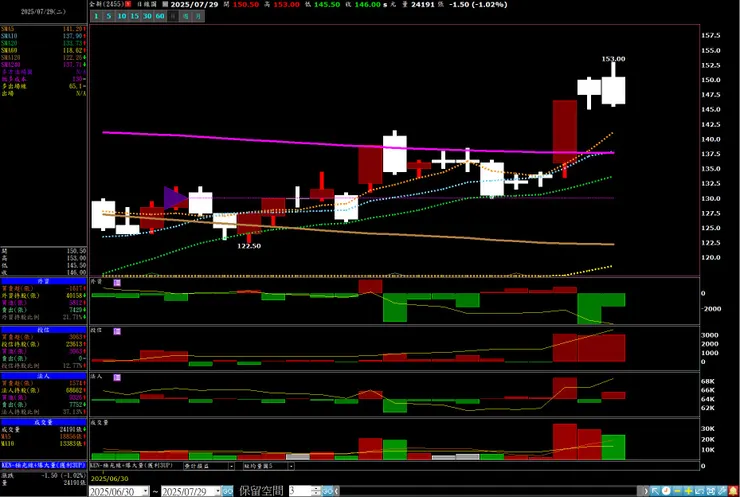Select the daily (日) period button
This screenshot has height=497, width=740.
click(173, 16)
